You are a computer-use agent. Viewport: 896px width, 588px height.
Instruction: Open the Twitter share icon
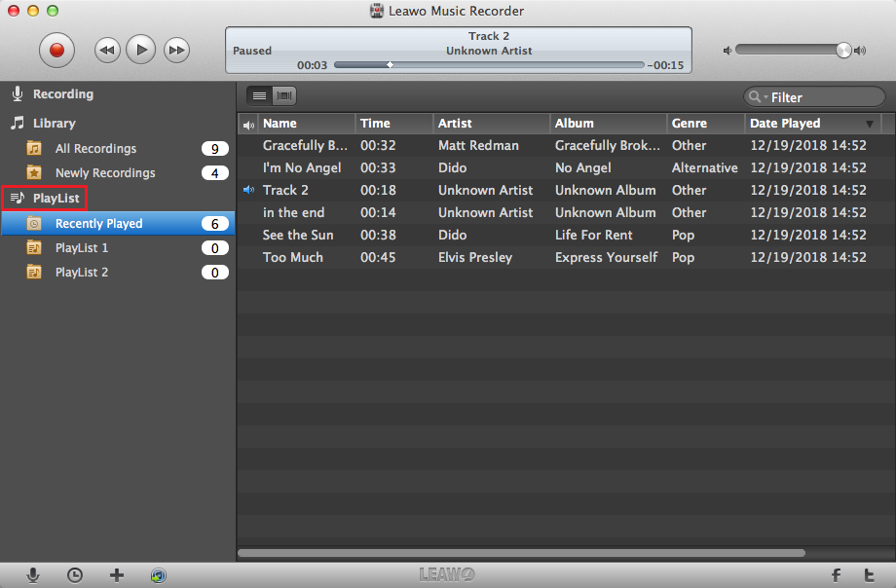click(x=868, y=575)
